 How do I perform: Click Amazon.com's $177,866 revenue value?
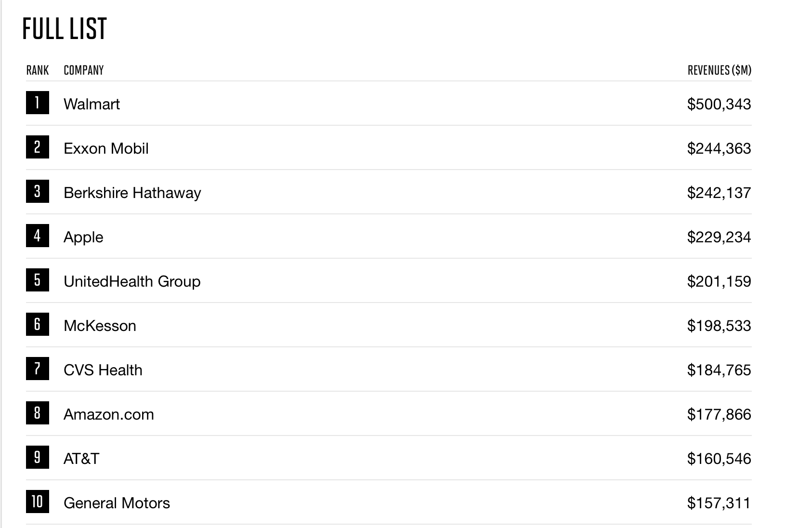(x=719, y=414)
